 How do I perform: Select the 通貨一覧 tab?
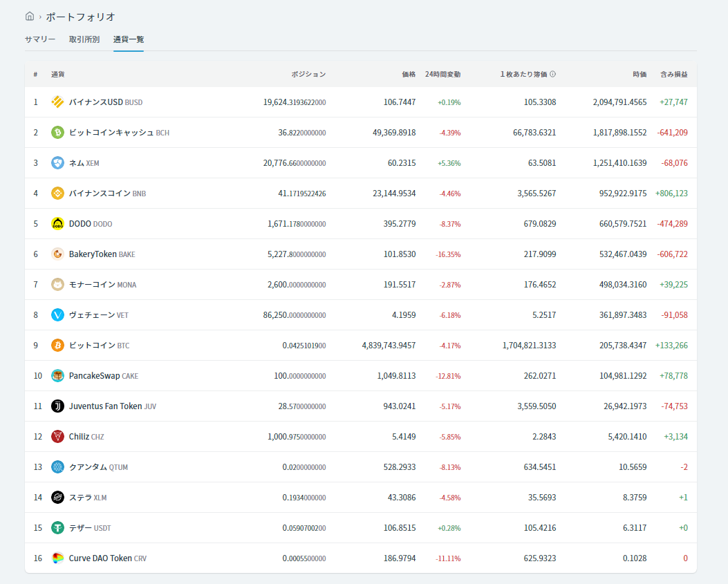(129, 39)
